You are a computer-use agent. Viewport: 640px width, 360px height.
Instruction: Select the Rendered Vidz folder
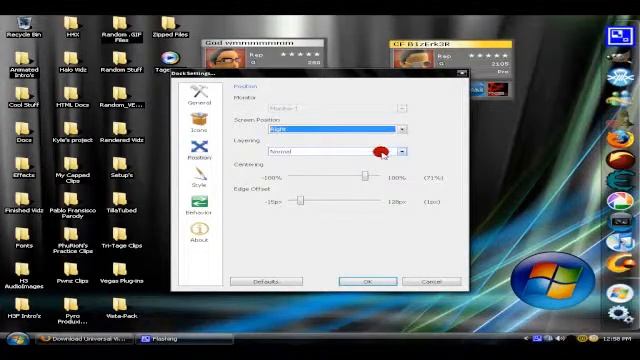tap(121, 132)
